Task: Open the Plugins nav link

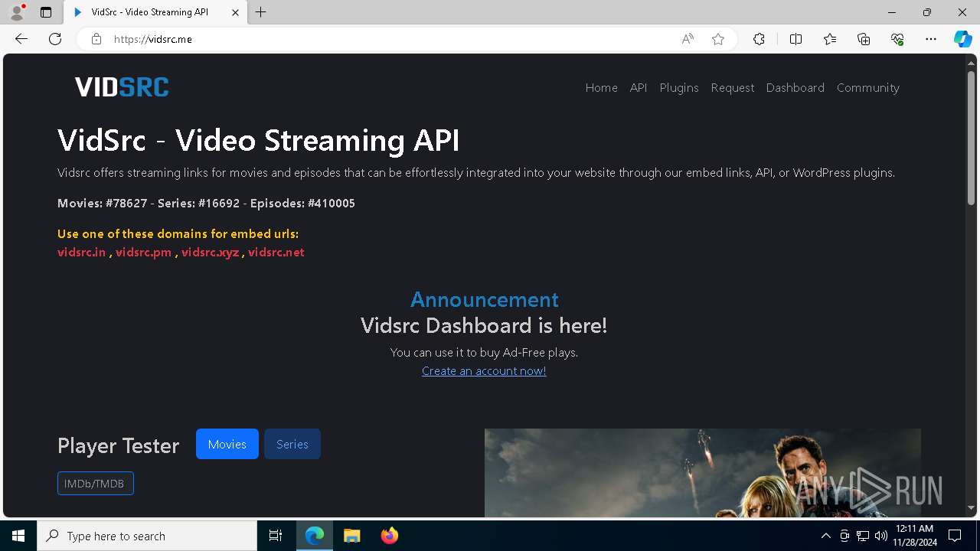Action: tap(679, 88)
